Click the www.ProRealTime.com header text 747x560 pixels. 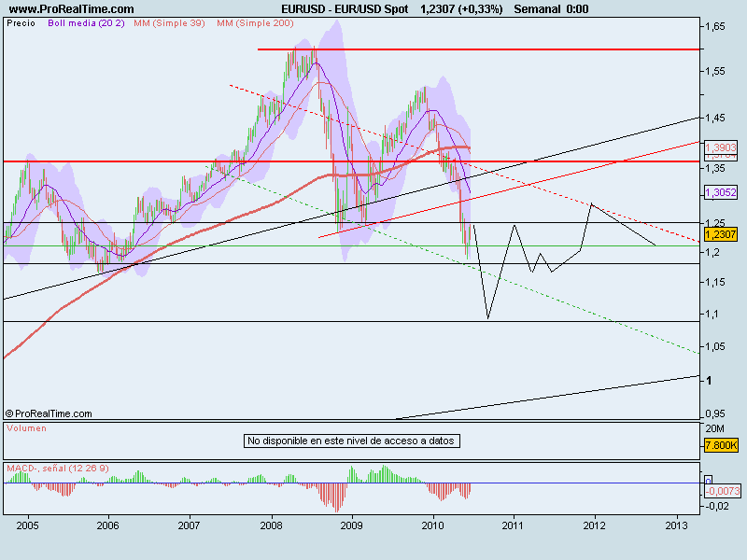[72, 9]
